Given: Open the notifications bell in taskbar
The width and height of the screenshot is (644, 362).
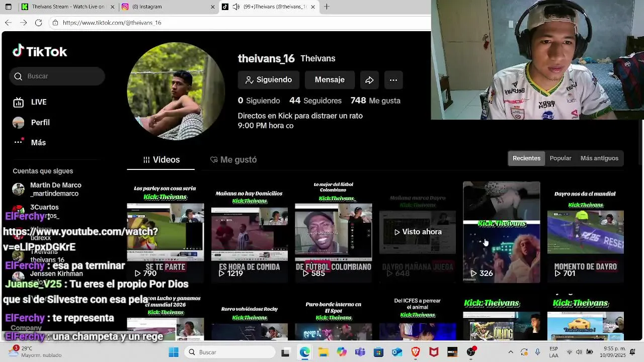Looking at the screenshot, I should 632,352.
